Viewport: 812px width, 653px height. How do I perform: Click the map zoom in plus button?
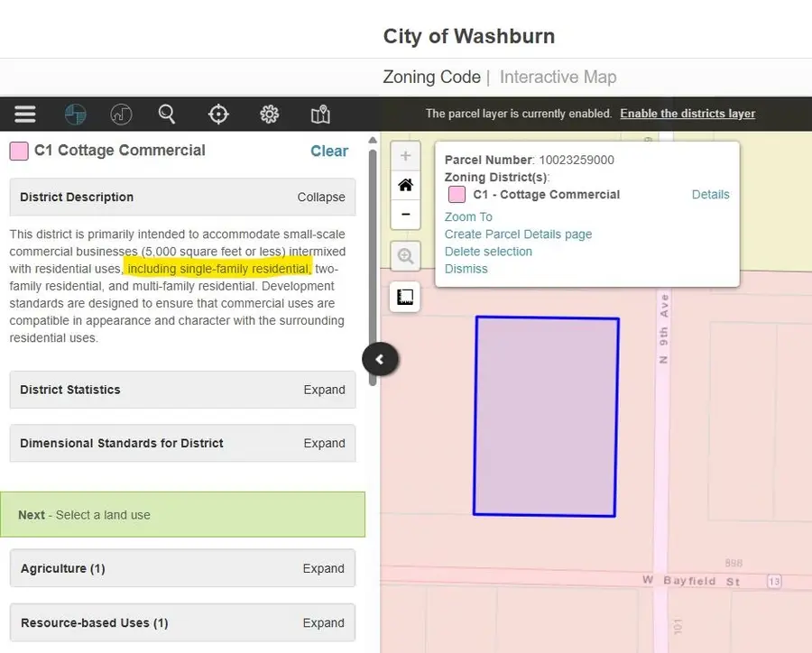pos(405,156)
